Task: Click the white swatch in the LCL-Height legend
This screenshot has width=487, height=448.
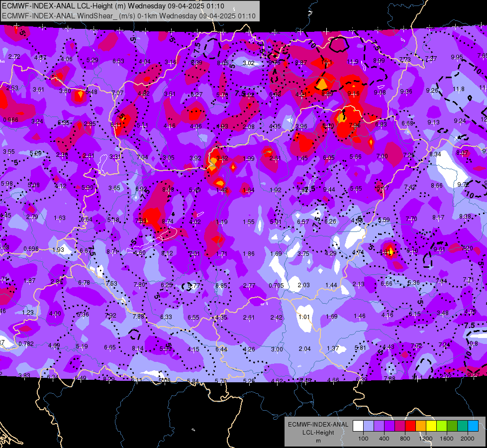Action: (358, 426)
